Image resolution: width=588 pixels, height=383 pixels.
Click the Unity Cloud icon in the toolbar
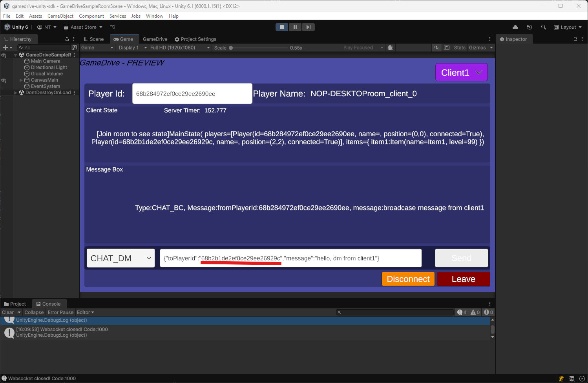click(515, 27)
